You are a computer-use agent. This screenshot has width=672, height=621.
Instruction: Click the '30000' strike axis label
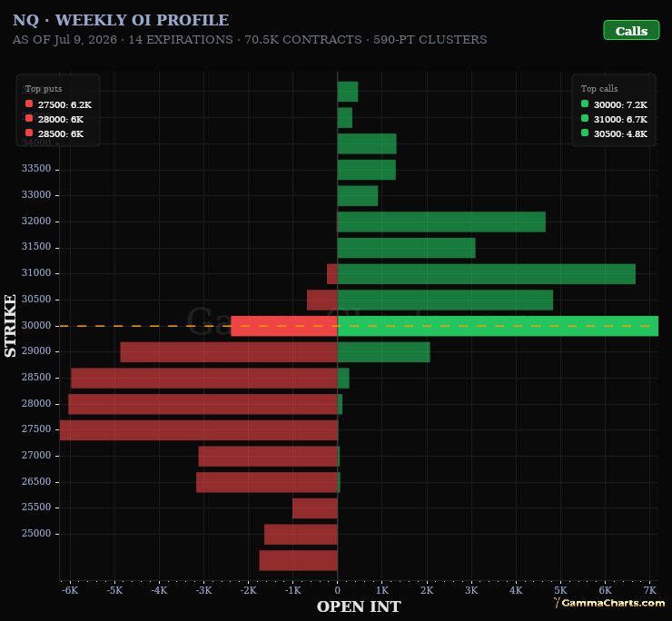(36, 325)
